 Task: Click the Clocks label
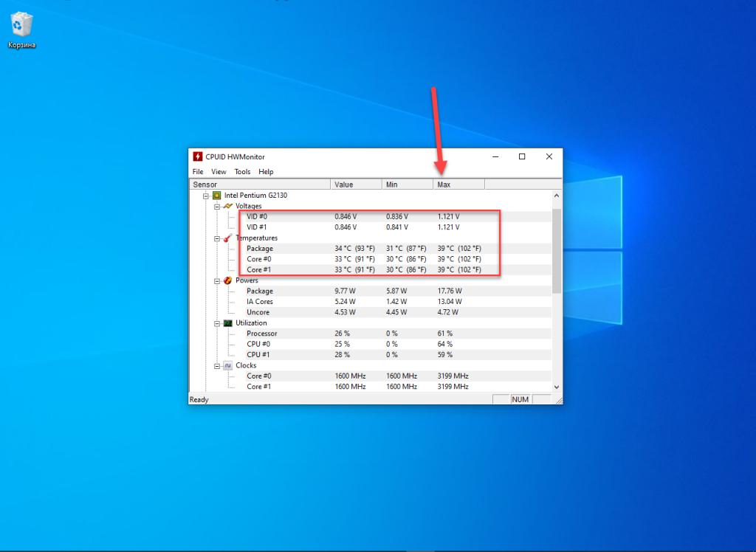pyautogui.click(x=246, y=365)
